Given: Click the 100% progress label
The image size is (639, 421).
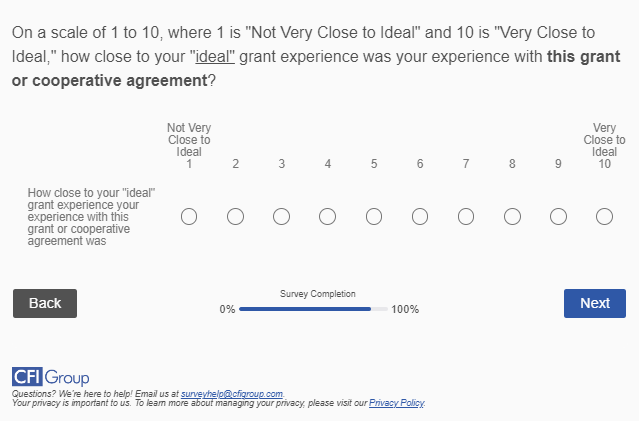Looking at the screenshot, I should click(x=405, y=310).
